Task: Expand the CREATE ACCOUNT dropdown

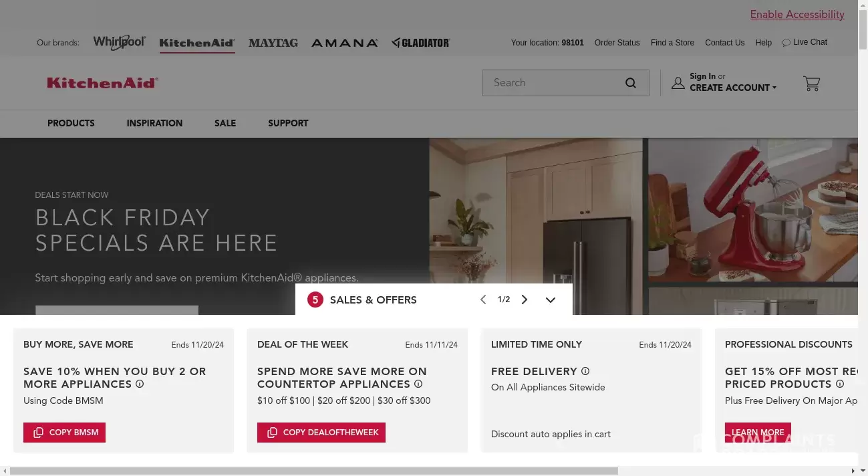Action: click(x=732, y=88)
